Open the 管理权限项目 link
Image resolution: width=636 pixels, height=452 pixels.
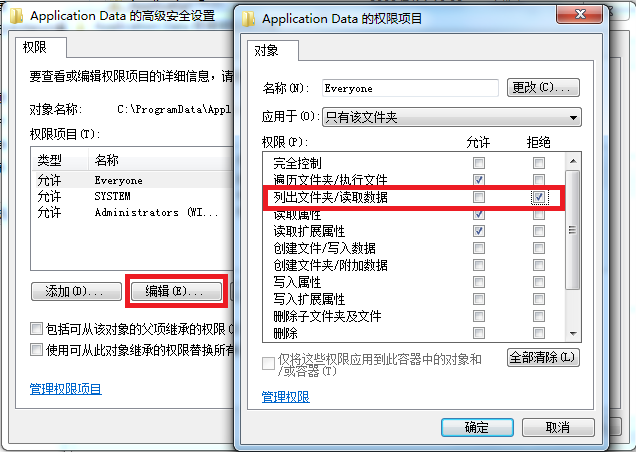(x=67, y=389)
